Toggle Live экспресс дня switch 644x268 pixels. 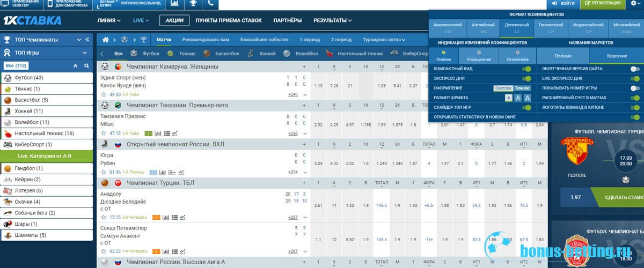click(635, 78)
